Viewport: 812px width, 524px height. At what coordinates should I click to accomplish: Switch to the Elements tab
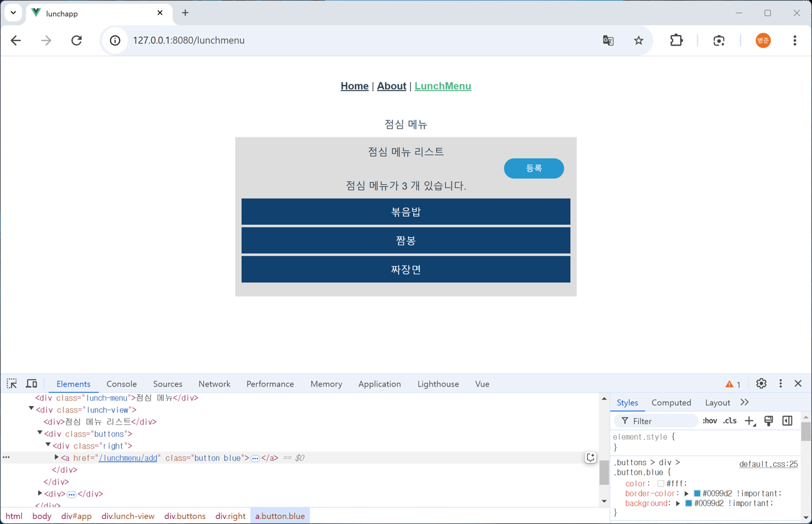73,384
